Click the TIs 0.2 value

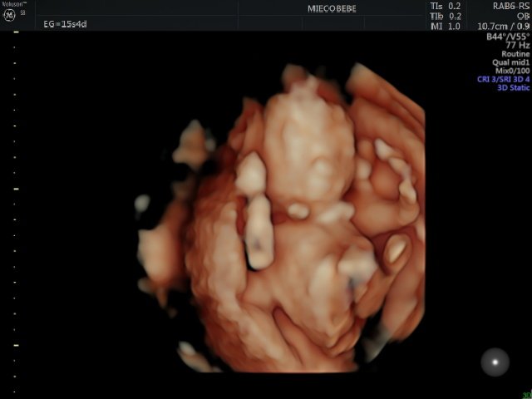tap(446, 6)
